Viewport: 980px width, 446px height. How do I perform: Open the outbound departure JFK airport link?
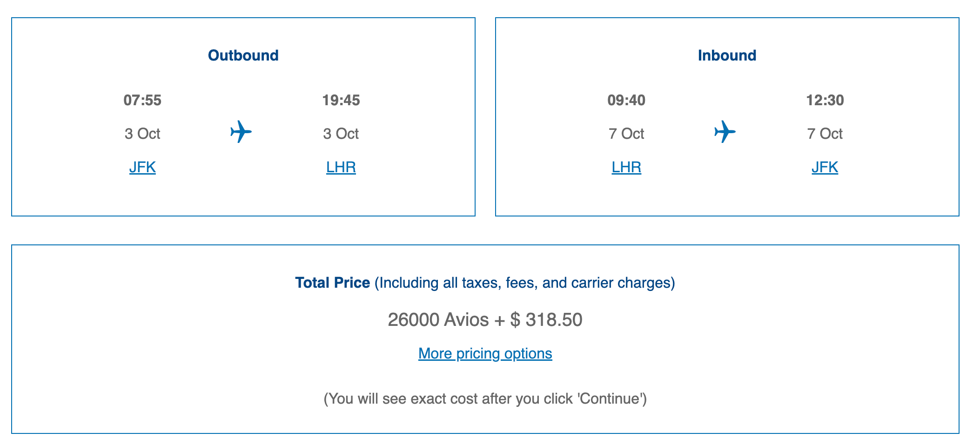pyautogui.click(x=142, y=167)
